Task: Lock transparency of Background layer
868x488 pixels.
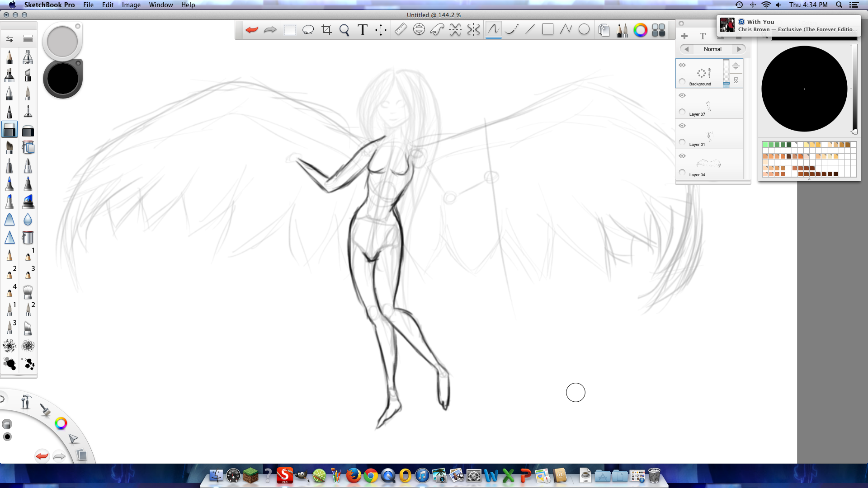Action: click(736, 80)
